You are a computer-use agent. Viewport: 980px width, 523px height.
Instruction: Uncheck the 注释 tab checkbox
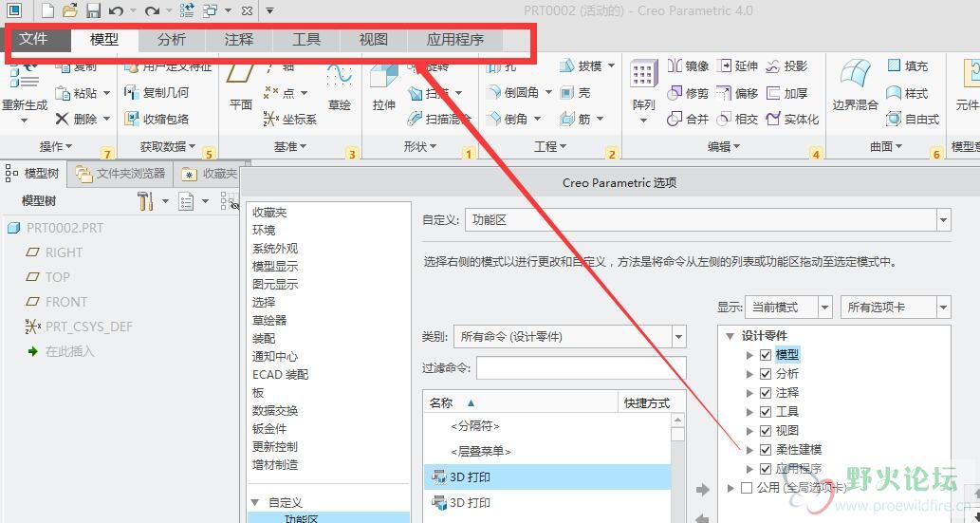(x=765, y=393)
